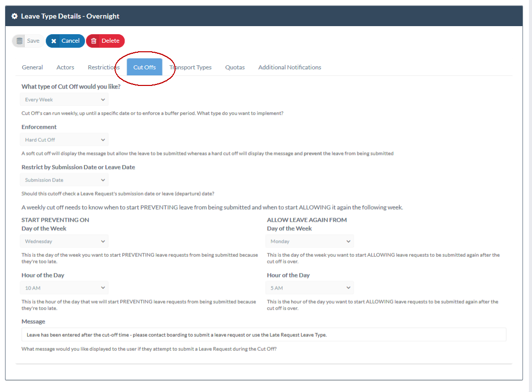Click the gear icon in the title bar
The image size is (532, 392).
click(x=14, y=16)
